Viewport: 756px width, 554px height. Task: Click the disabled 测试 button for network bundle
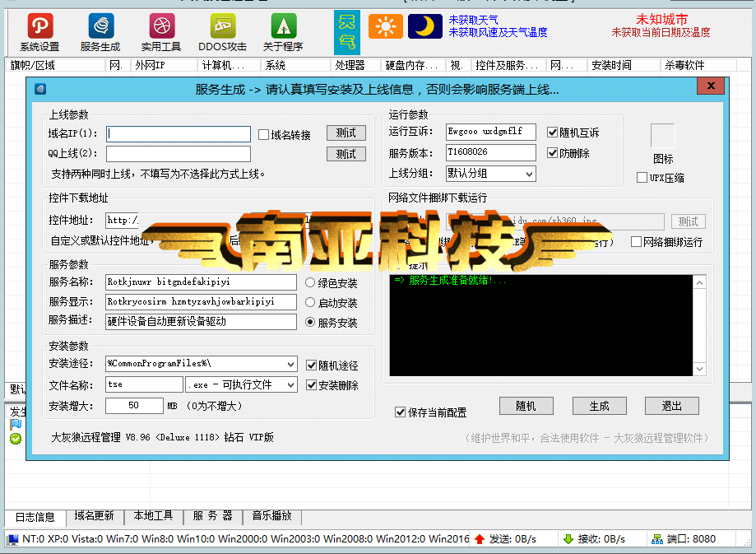click(x=688, y=221)
